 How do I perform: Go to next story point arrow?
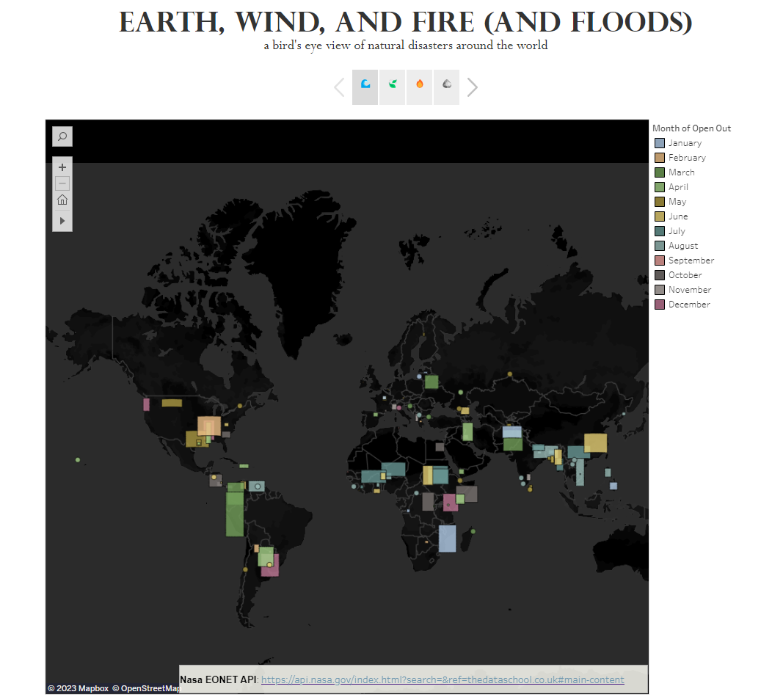coord(472,87)
